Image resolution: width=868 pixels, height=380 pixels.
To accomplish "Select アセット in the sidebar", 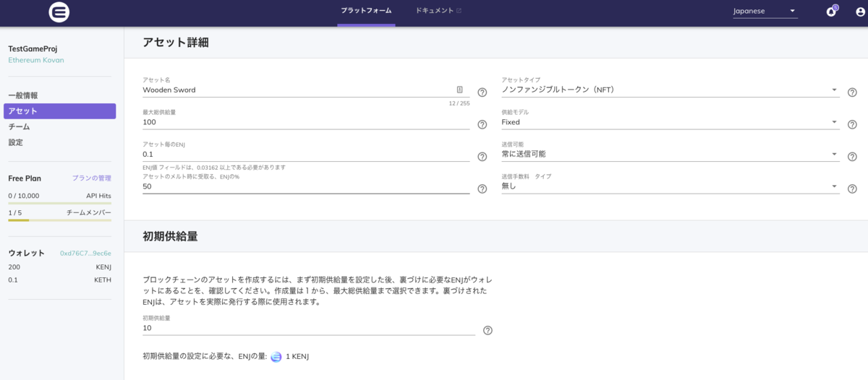I will (59, 111).
